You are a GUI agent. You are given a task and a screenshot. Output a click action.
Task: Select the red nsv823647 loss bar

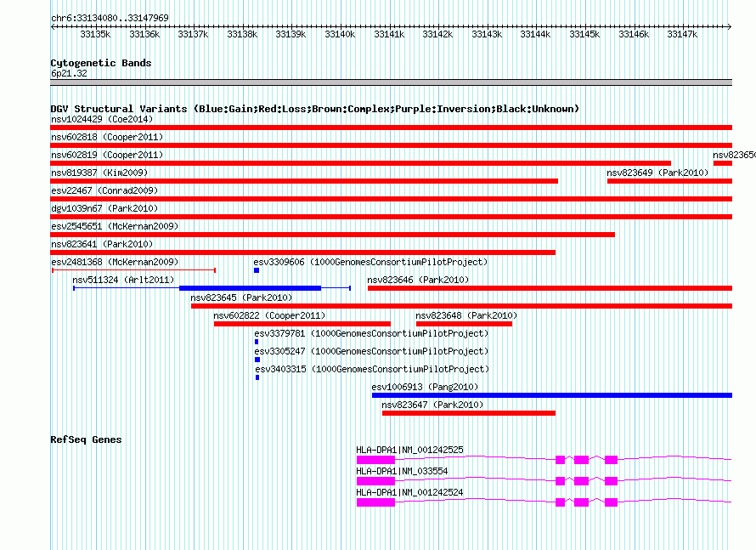(x=469, y=413)
